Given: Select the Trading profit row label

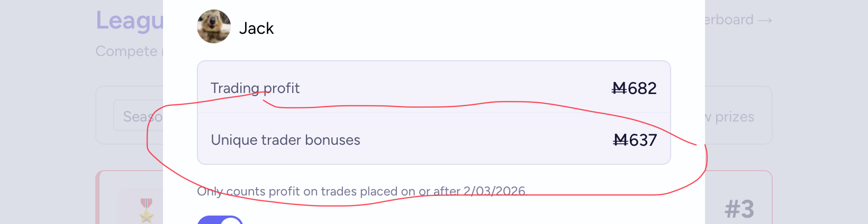Looking at the screenshot, I should pyautogui.click(x=255, y=88).
